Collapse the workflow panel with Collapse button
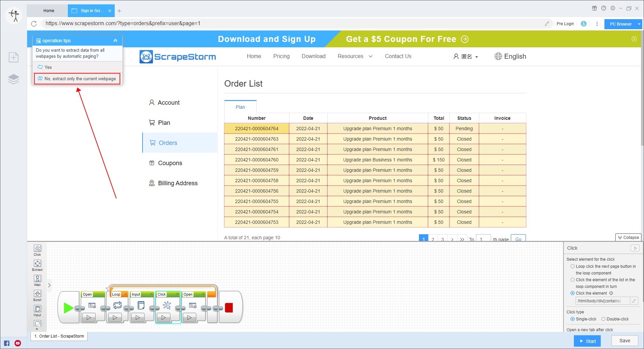Screen dimensions: 644x349 628,237
